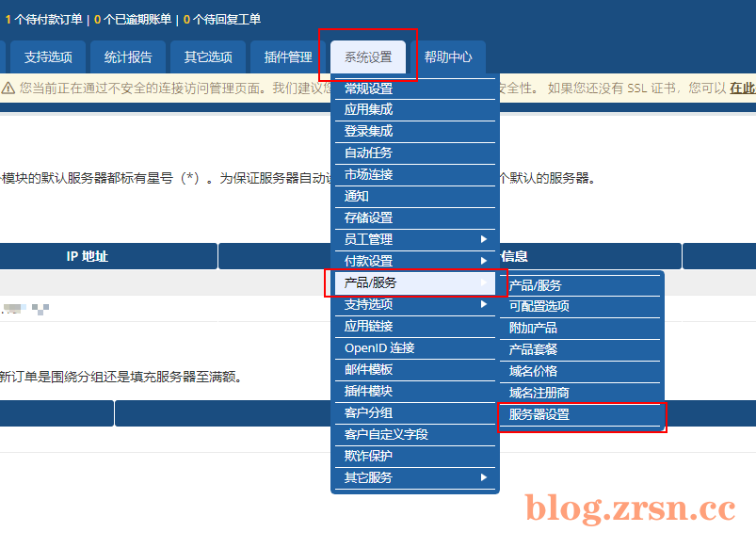Image resolution: width=756 pixels, height=548 pixels.
Task: Choose 产品套餐 submenu entry
Action: click(580, 349)
